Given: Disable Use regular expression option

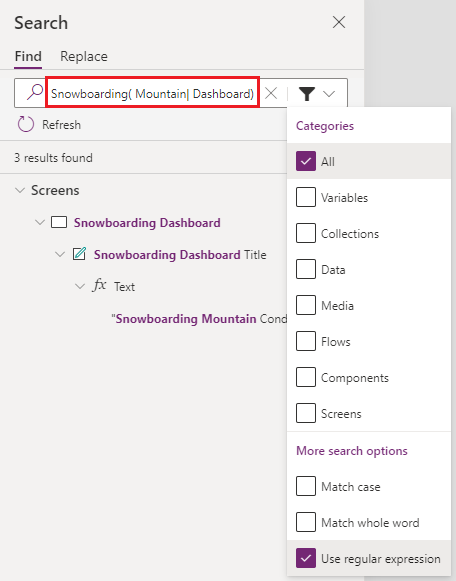Looking at the screenshot, I should (306, 558).
